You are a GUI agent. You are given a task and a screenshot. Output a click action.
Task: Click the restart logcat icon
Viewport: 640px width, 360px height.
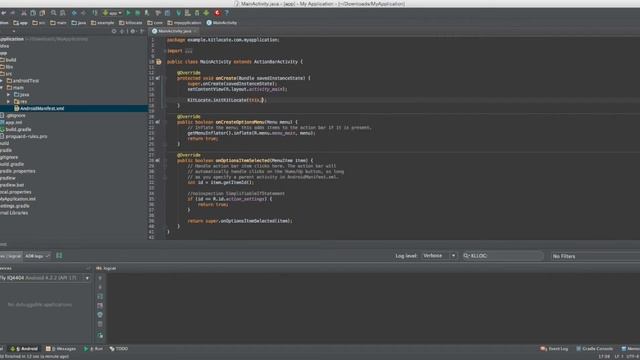(x=100, y=335)
